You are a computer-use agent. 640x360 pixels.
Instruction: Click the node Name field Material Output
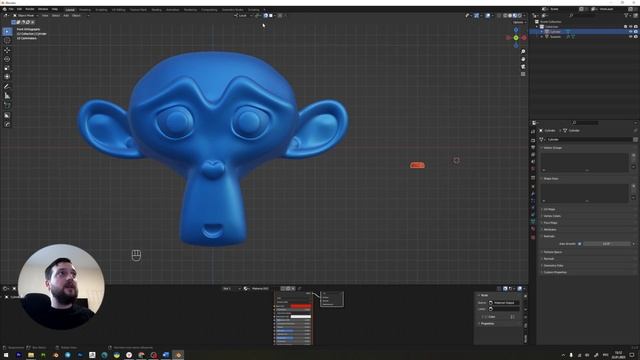[504, 303]
